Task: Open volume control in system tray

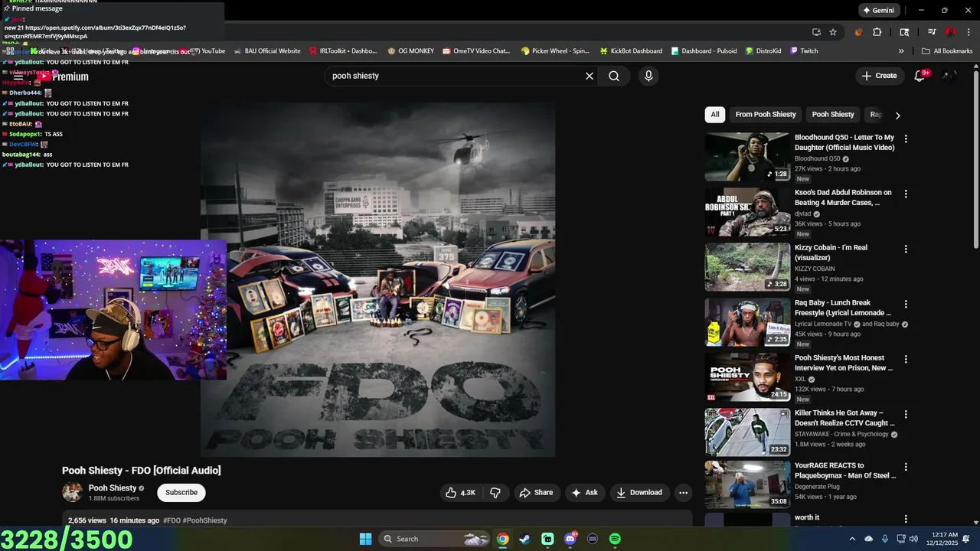Action: click(x=913, y=539)
